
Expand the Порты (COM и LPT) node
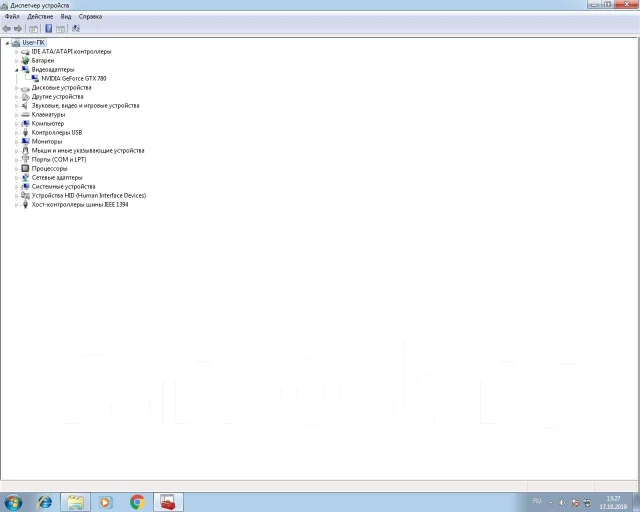pyautogui.click(x=17, y=160)
